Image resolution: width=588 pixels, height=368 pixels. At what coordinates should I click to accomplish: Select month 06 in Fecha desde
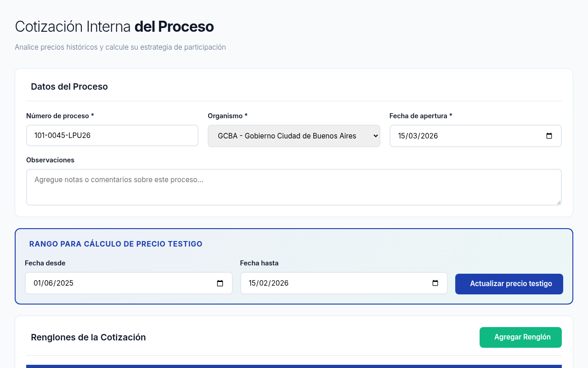point(48,283)
